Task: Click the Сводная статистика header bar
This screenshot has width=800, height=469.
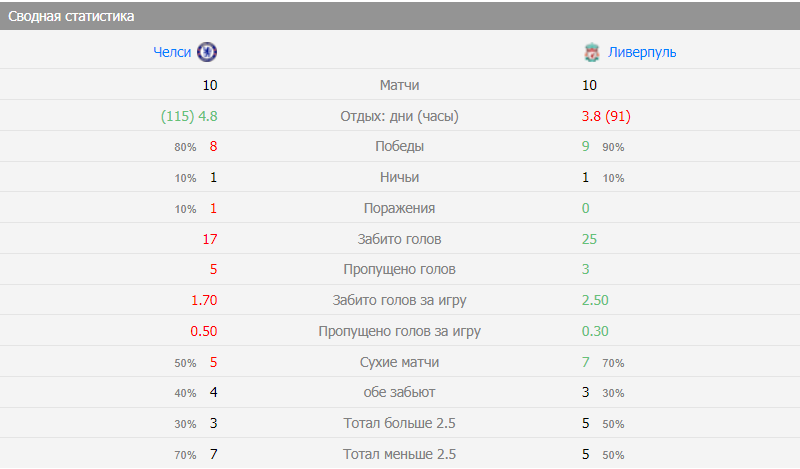Action: point(400,16)
